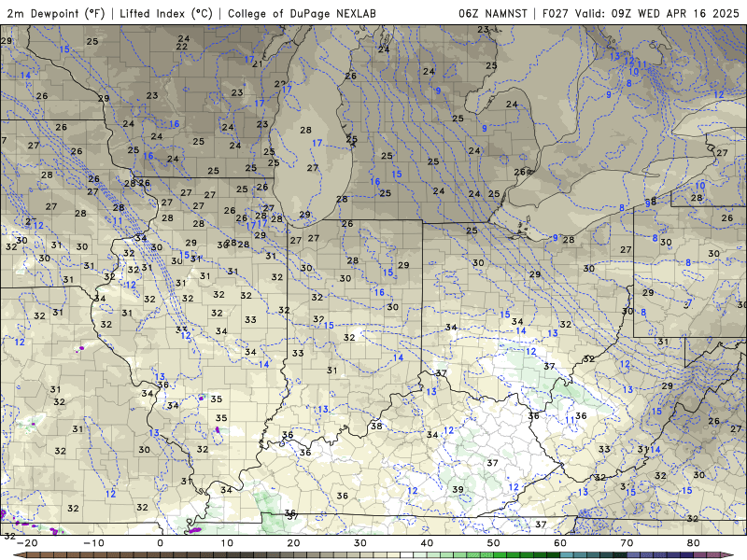
Task: Click the "-20" tick label on color scale
Action: (27, 543)
